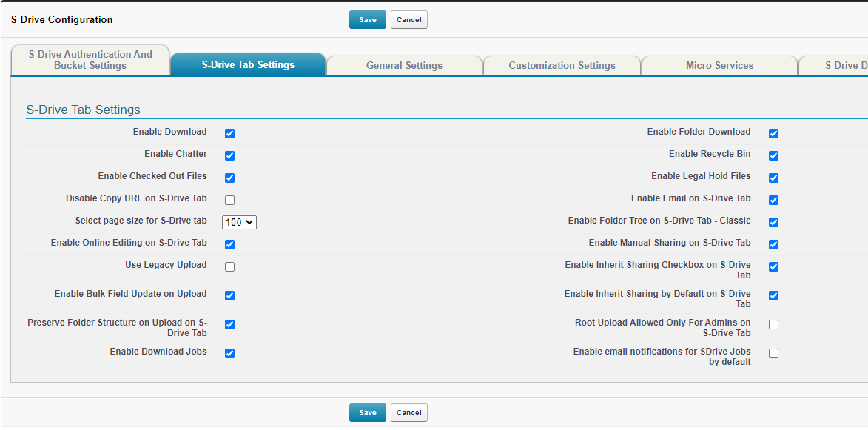The width and height of the screenshot is (868, 430).
Task: Toggle Enable Checked Out Files checkbox
Action: point(229,178)
